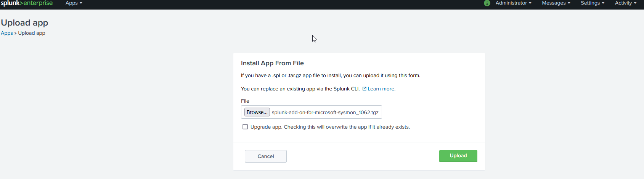Viewport: 644px width, 179px height.
Task: Cancel the app installation
Action: point(266,156)
